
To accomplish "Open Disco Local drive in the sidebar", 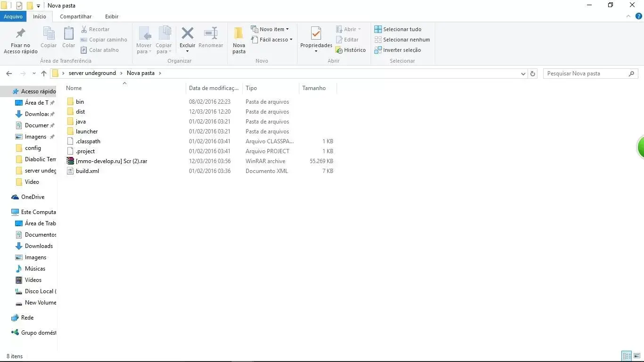I will (x=35, y=291).
